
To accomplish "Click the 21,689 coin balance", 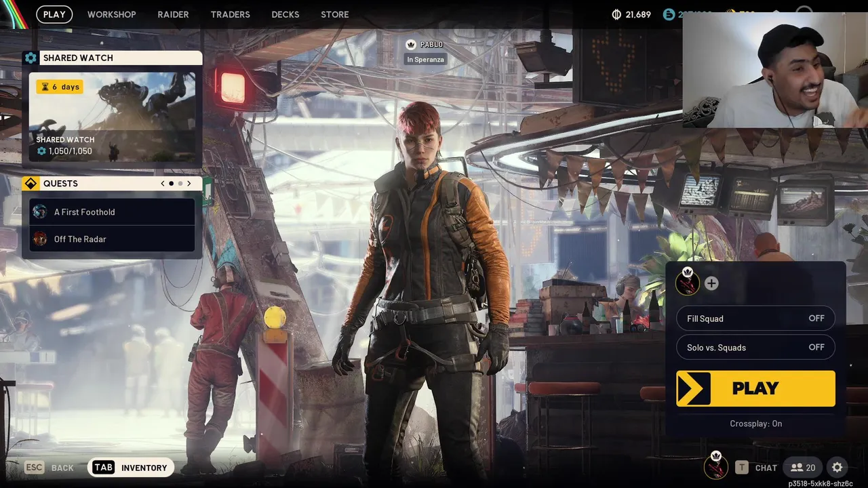I will pyautogui.click(x=639, y=14).
